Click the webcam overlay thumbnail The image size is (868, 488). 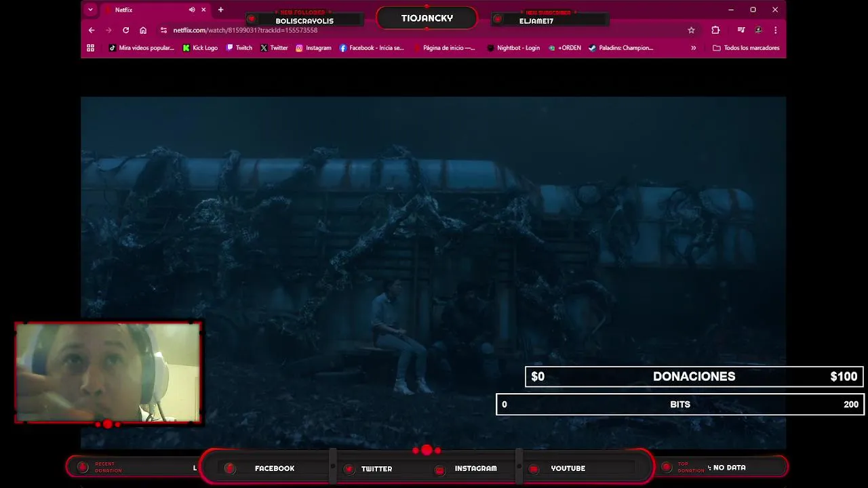(x=108, y=372)
